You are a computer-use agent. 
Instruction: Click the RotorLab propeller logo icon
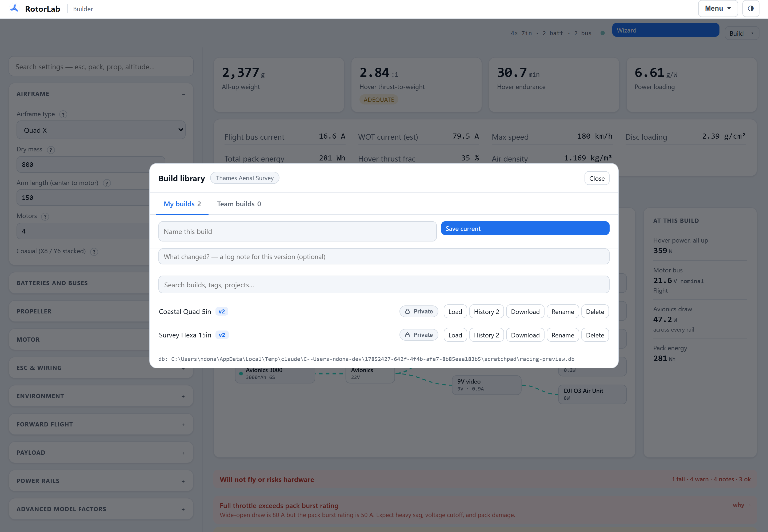[14, 8]
